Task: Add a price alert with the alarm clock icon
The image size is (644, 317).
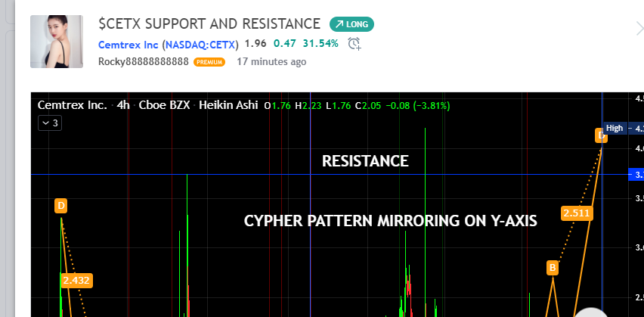Action: click(354, 44)
